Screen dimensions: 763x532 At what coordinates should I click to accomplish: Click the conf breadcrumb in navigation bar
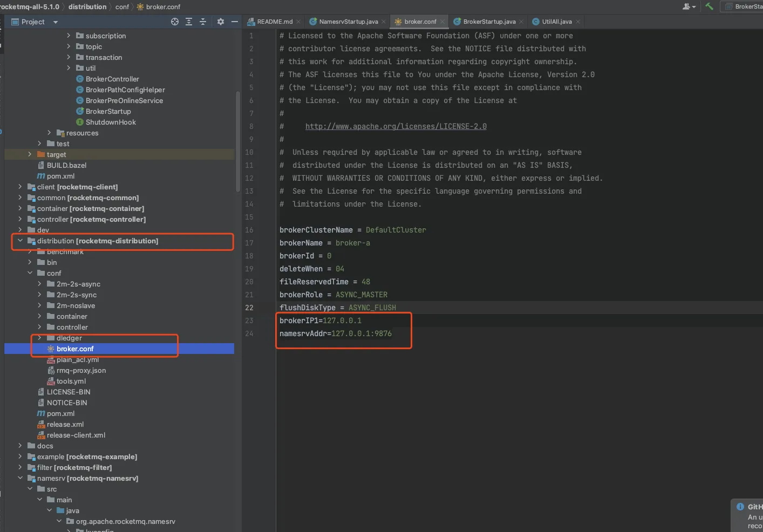[122, 6]
